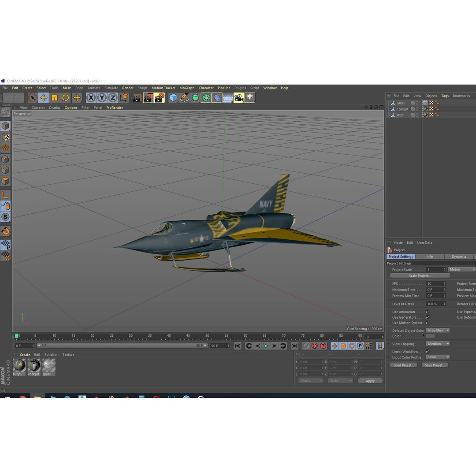Screen dimensions: 476x476
Task: Add a Light object
Action: click(x=250, y=98)
